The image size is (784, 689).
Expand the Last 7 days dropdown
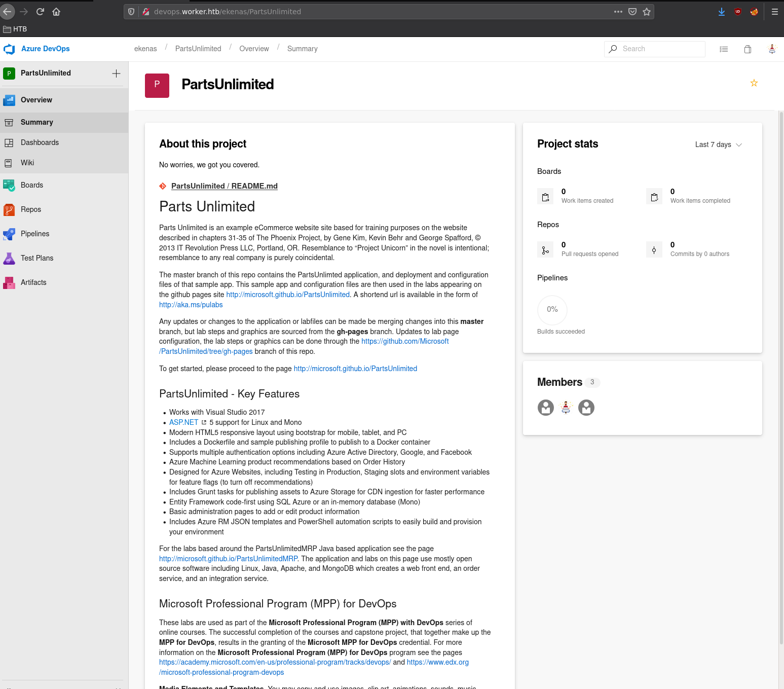pyautogui.click(x=718, y=144)
